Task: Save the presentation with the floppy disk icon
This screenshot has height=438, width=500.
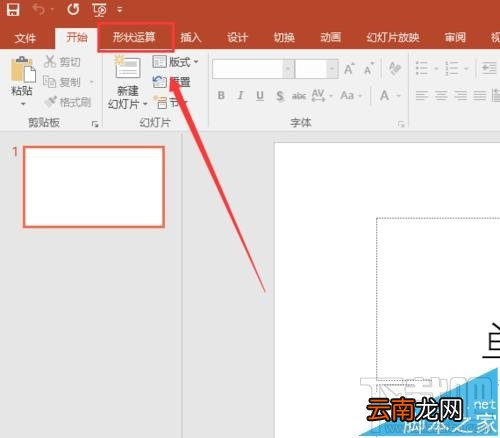Action: point(13,9)
